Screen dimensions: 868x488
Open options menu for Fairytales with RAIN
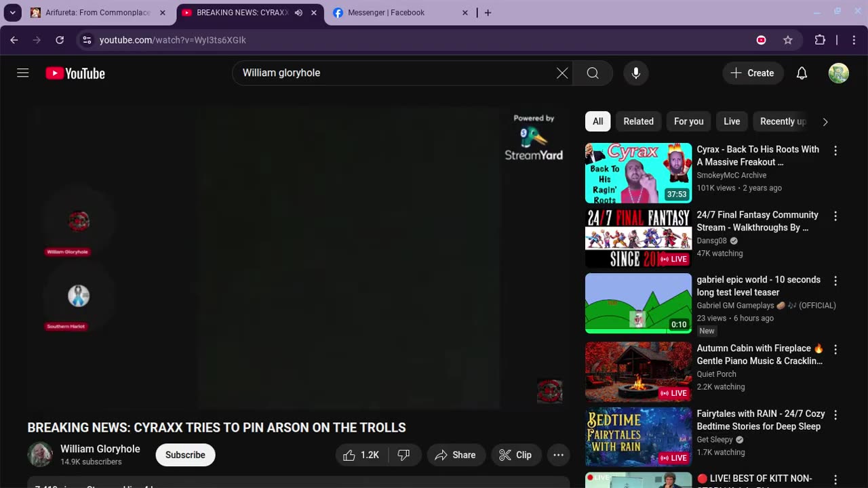[835, 415]
